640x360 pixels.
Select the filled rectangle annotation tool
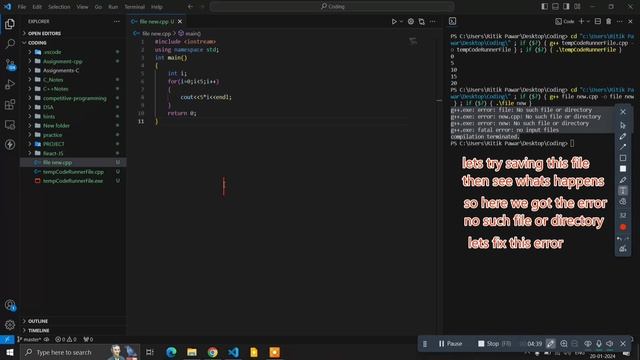pyautogui.click(x=622, y=169)
